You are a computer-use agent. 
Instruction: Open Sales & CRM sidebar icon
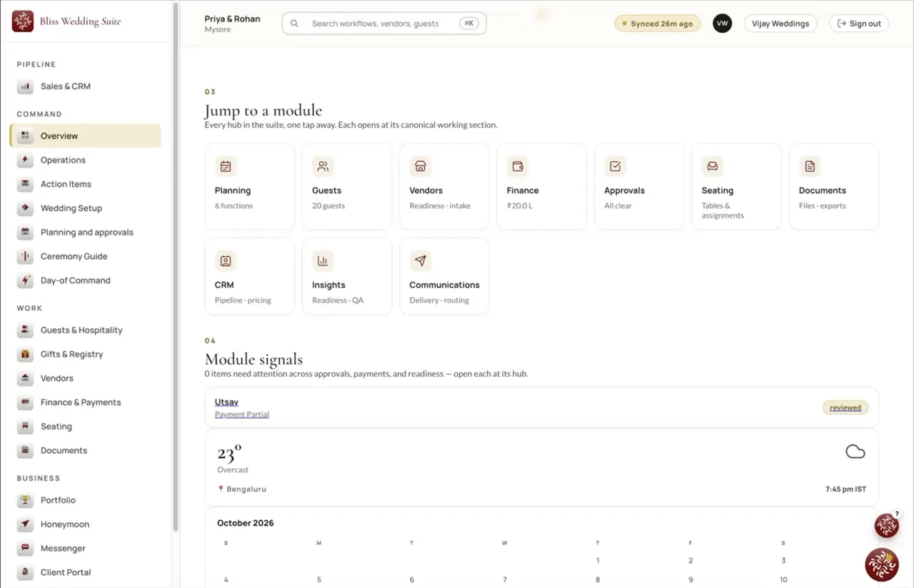tap(26, 86)
